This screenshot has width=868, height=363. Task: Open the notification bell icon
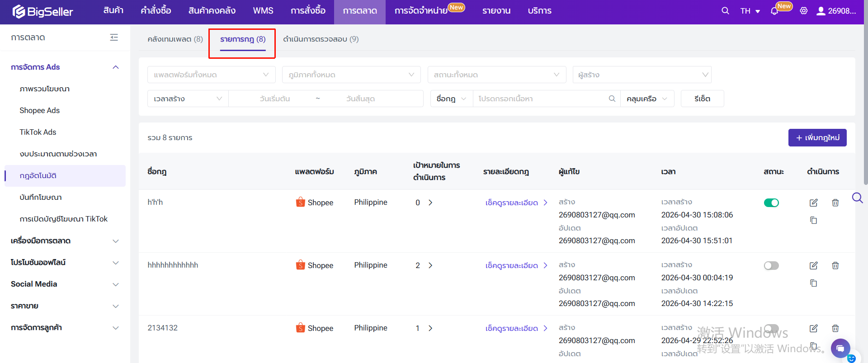[774, 11]
